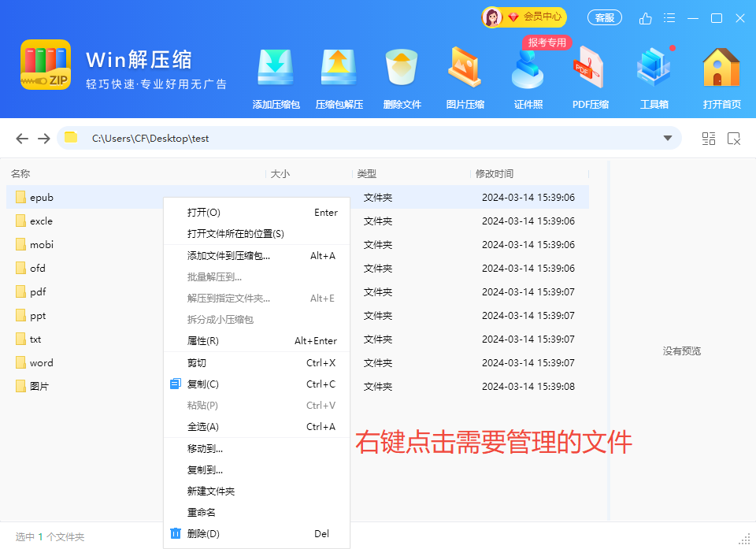Click modified time 2024-03-14 15:39:08
The width and height of the screenshot is (756, 549).
point(528,387)
